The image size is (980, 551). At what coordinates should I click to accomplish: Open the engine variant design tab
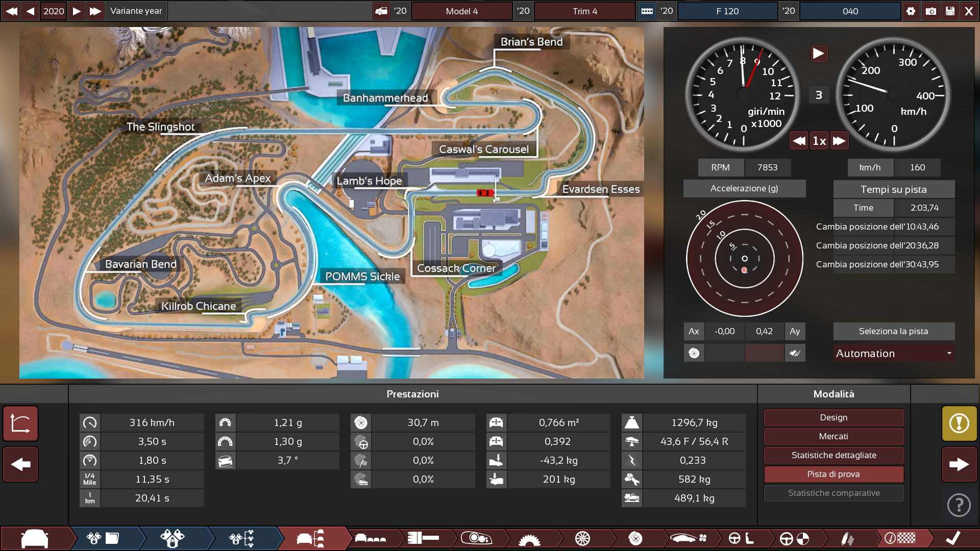pyautogui.click(x=173, y=538)
